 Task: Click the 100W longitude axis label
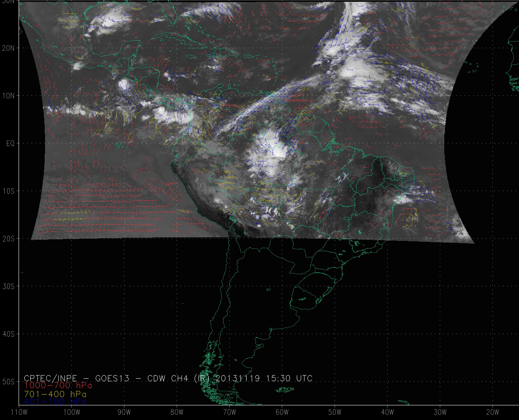coord(72,412)
